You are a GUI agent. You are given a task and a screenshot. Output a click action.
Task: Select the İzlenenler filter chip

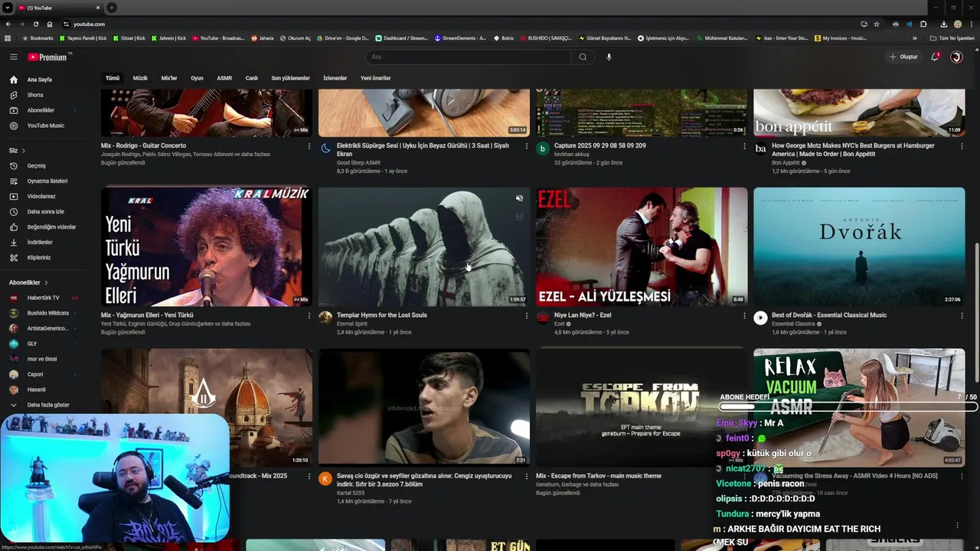(x=335, y=78)
